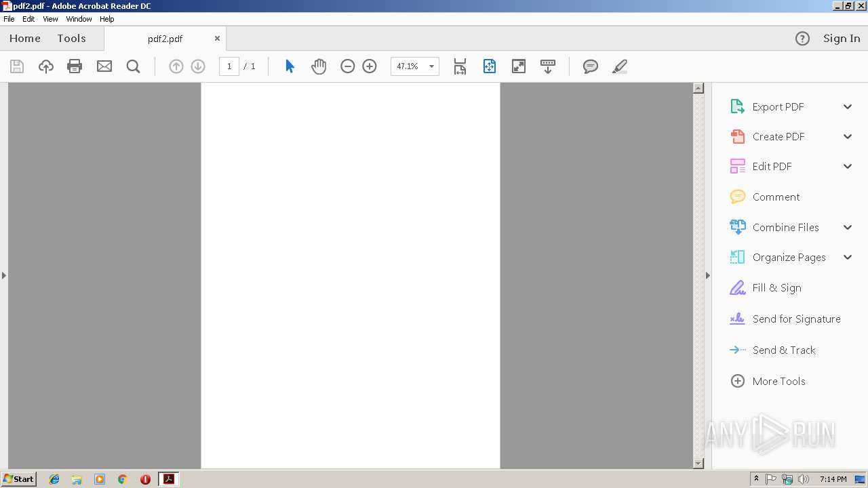Close the pdf2.pdf tab
The image size is (868, 488).
click(217, 39)
